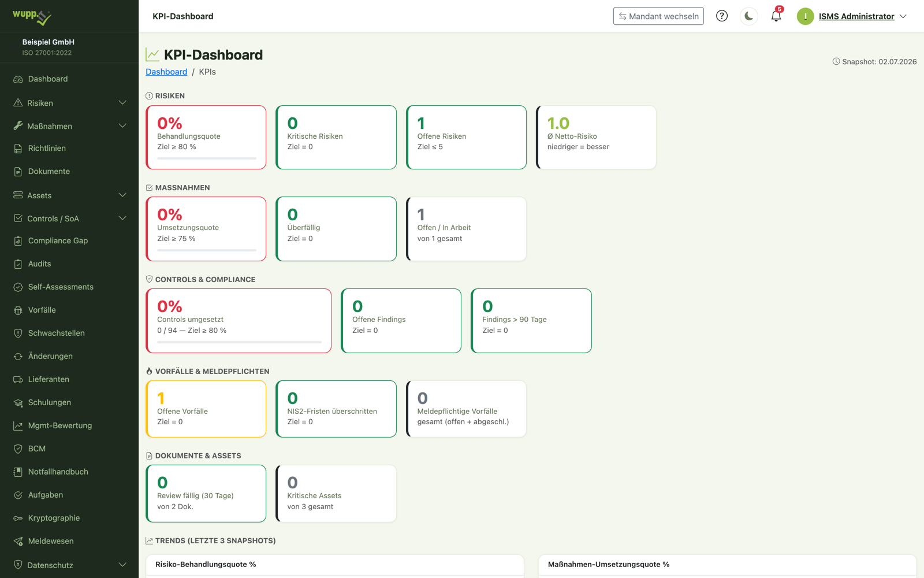Click Meldepflichtige Vorfälle card
The image size is (924, 578).
coord(466,409)
